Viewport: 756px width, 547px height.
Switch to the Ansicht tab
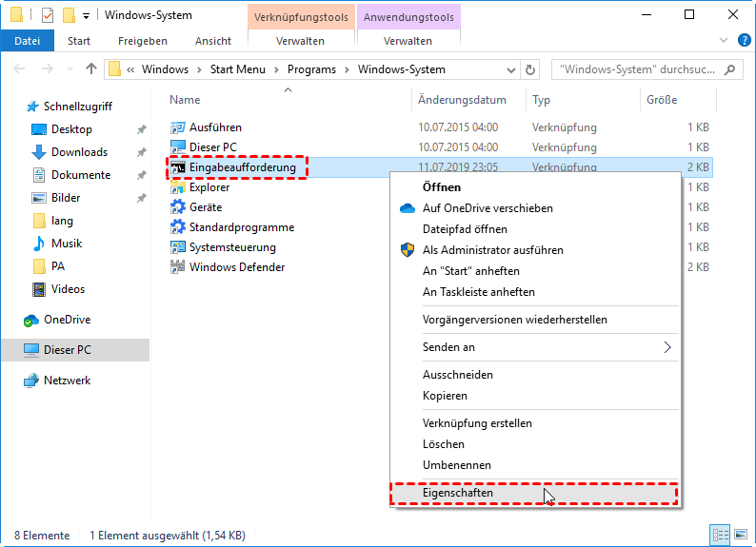coord(213,41)
